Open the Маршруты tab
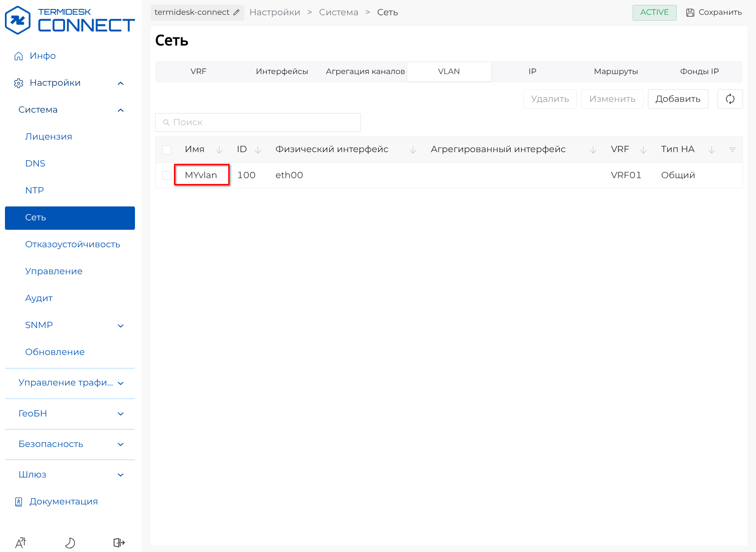Viewport: 756px width, 552px height. point(615,72)
